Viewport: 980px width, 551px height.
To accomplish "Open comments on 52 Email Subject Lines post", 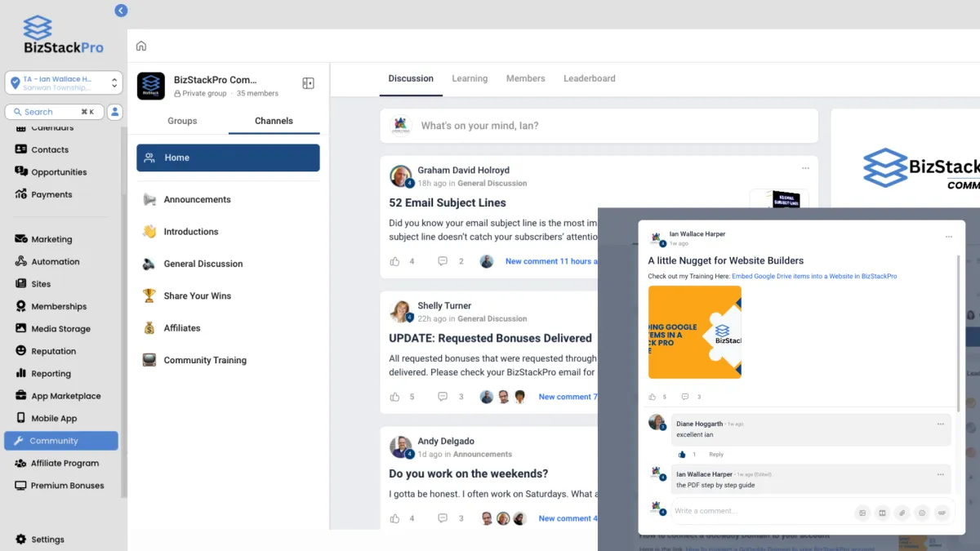I will [443, 261].
